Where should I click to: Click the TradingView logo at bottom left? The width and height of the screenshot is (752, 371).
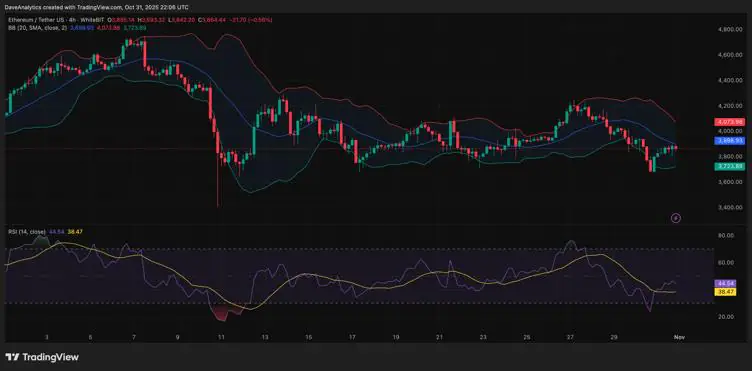42,357
